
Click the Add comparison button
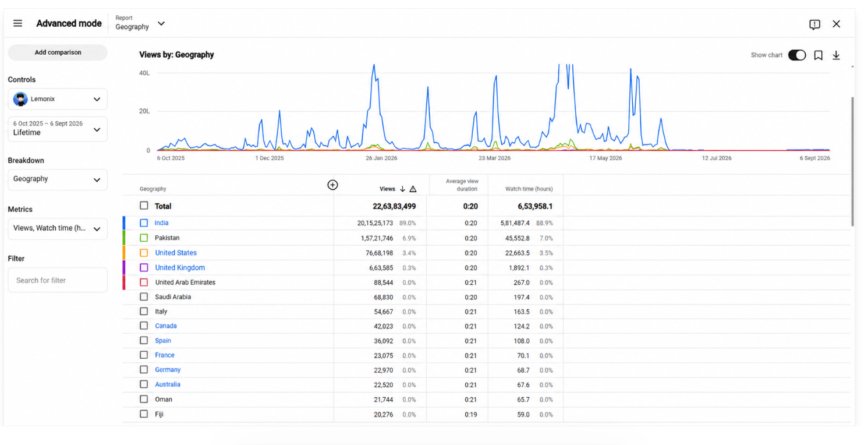pyautogui.click(x=58, y=52)
